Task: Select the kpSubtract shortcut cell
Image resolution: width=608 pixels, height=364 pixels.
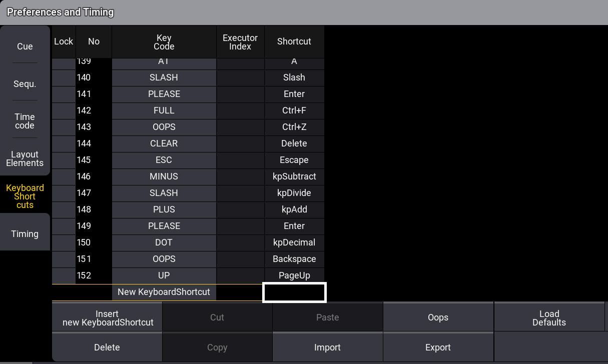Action: pyautogui.click(x=294, y=176)
